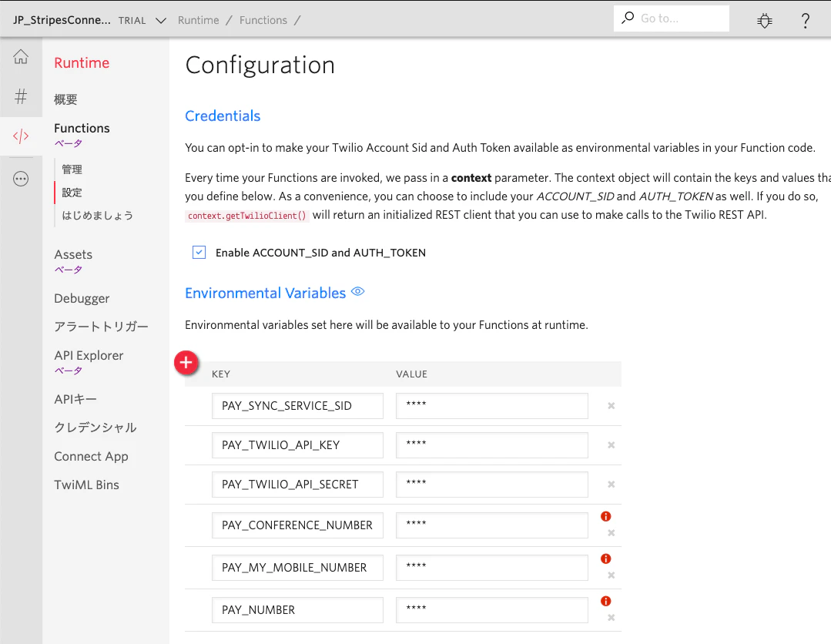
Task: Delete the PAY_MY_MOBILE_NUMBER variable
Action: tap(611, 575)
